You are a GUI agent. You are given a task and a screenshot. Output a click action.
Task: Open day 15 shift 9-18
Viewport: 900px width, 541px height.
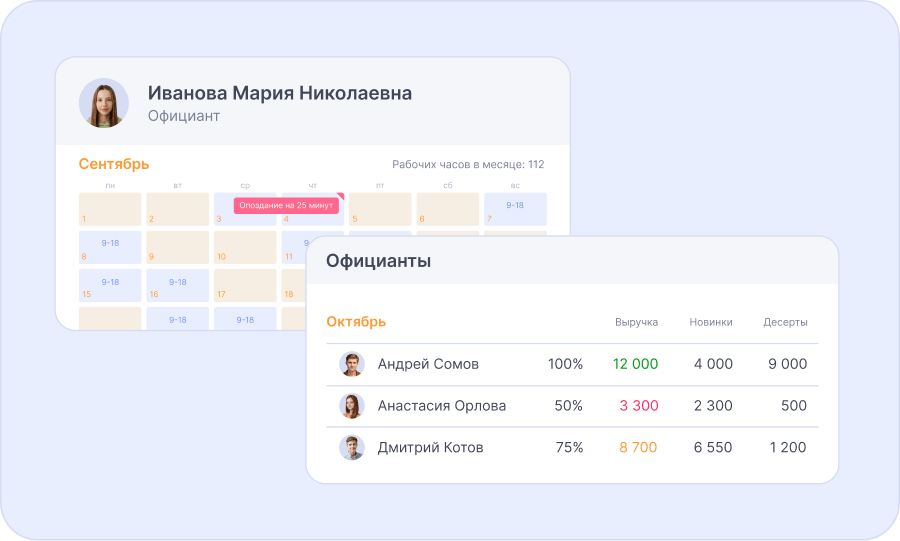pyautogui.click(x=110, y=285)
